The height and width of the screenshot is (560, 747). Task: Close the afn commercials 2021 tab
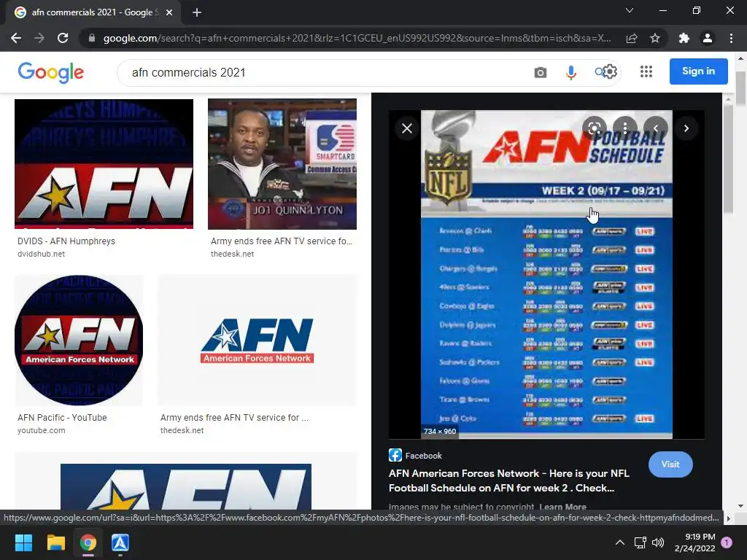(x=169, y=12)
